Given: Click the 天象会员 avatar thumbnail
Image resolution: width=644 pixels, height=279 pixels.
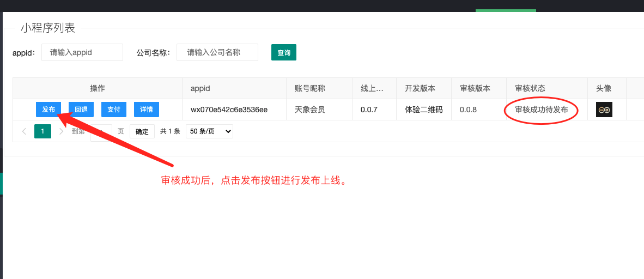Looking at the screenshot, I should click(x=604, y=110).
